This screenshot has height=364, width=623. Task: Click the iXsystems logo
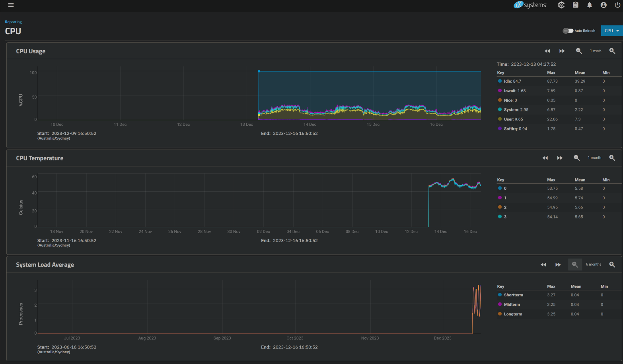[x=530, y=5]
